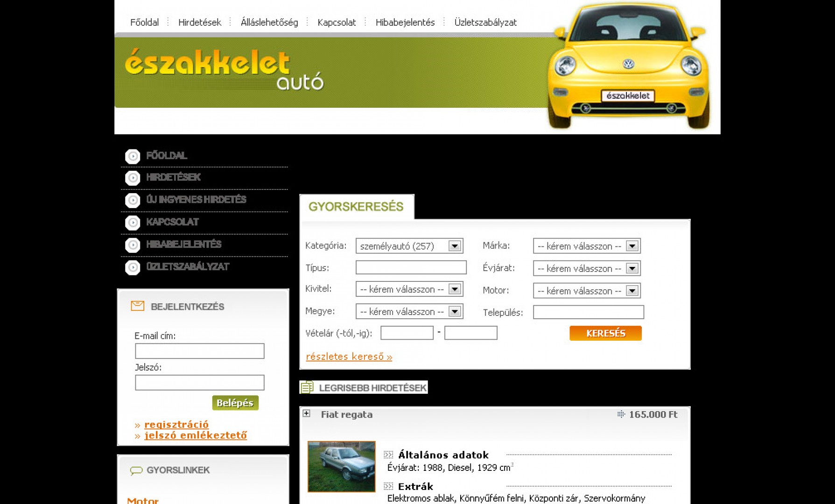The height and width of the screenshot is (504, 835).
Task: Click the LEGRISEBB HIRDETÉSEK heading
Action: coord(372,388)
